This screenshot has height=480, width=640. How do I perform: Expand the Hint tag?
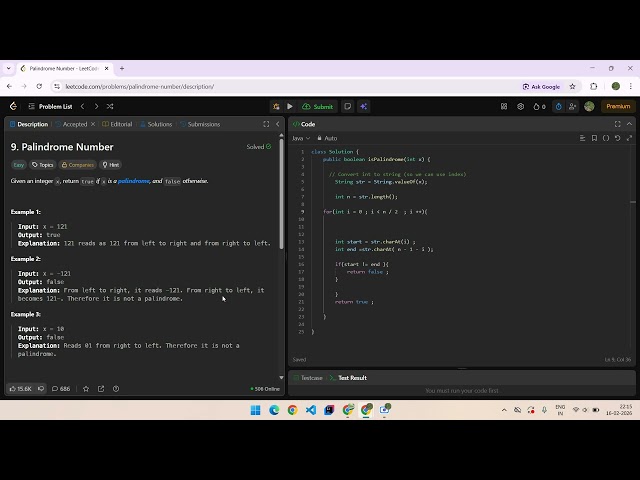111,165
